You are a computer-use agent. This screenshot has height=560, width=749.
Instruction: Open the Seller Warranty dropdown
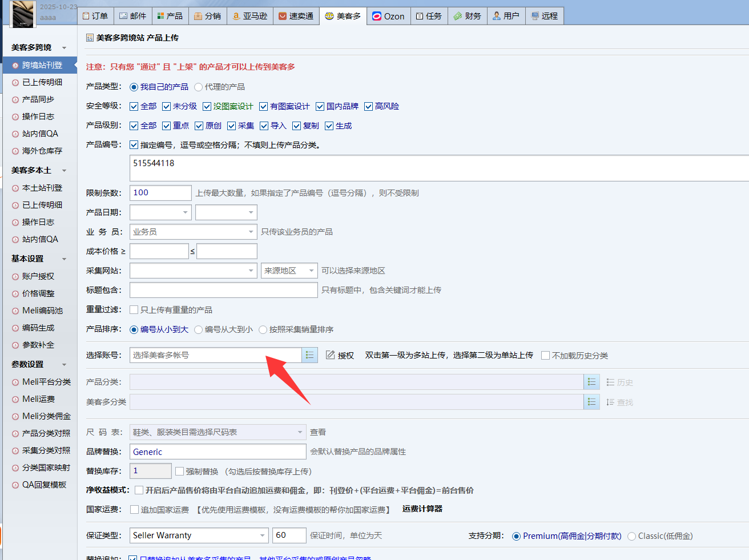click(x=262, y=535)
